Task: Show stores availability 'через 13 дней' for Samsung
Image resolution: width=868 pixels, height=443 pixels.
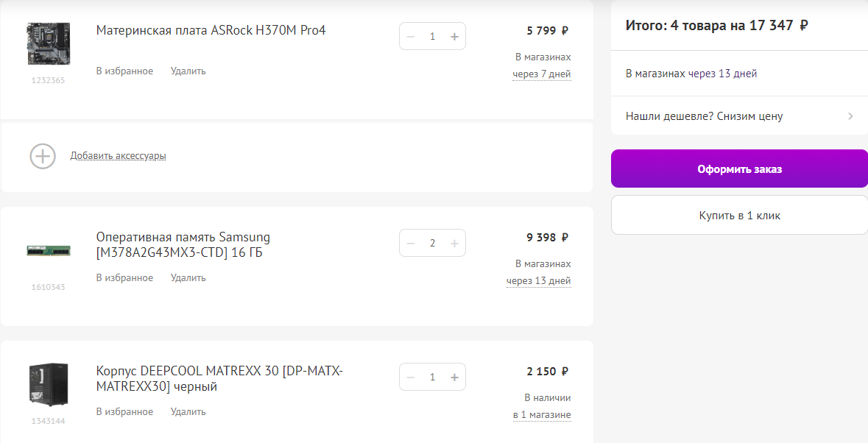Action: click(538, 281)
